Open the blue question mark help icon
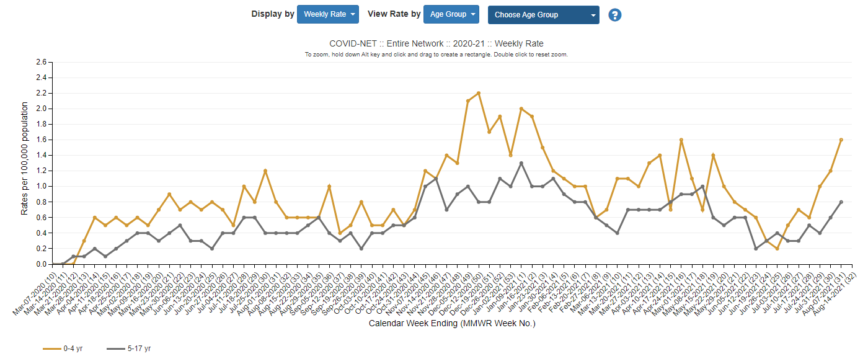This screenshot has width=868, height=356. click(615, 15)
